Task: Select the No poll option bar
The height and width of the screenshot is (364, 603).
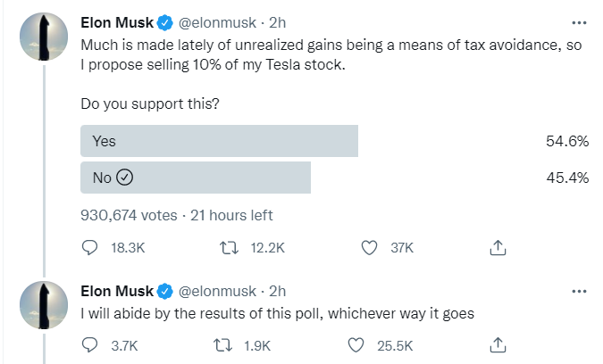Action: click(x=196, y=178)
